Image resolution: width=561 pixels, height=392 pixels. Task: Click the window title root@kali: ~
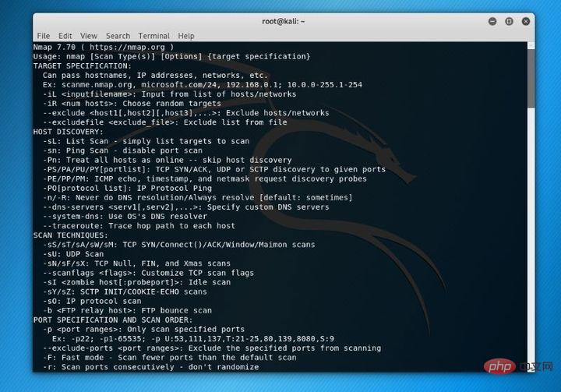(284, 21)
